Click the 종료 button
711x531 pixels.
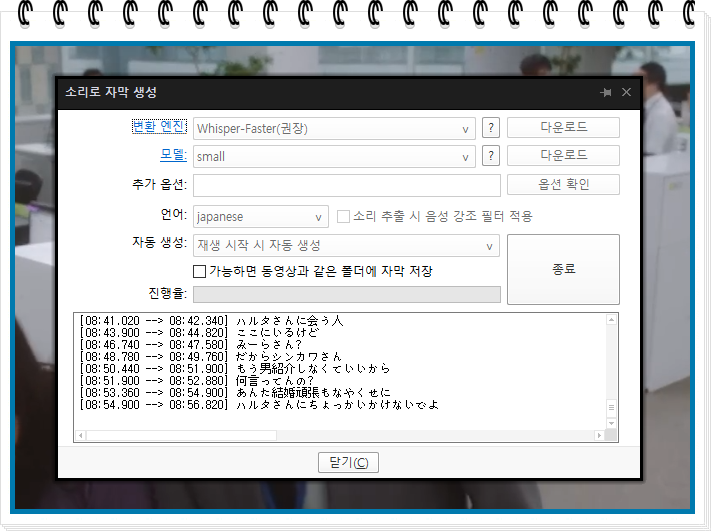click(x=563, y=269)
